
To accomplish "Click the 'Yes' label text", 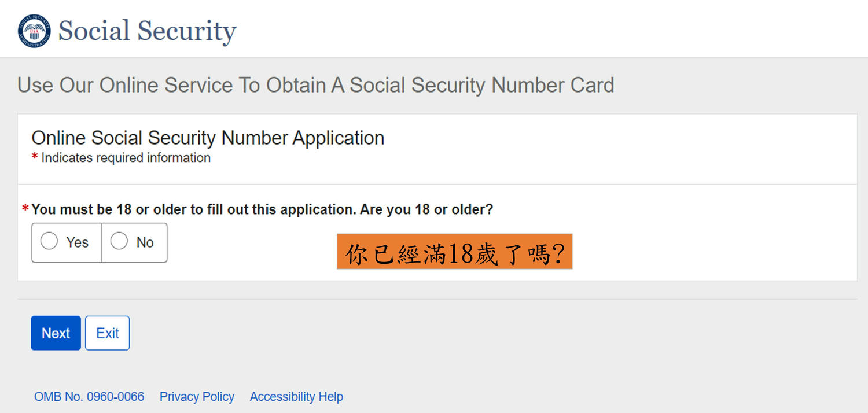I will [77, 242].
